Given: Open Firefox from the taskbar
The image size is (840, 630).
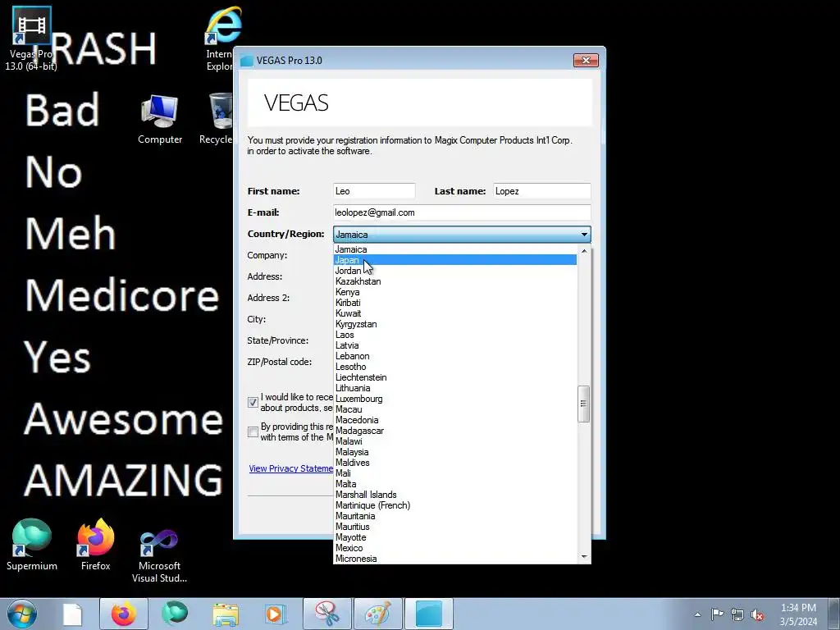Looking at the screenshot, I should click(x=123, y=614).
